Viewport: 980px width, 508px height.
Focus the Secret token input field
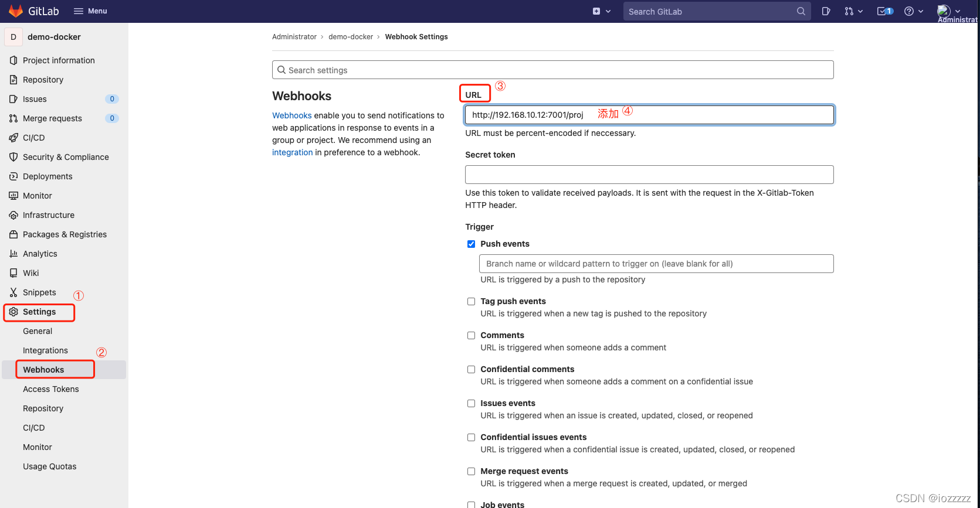(649, 175)
